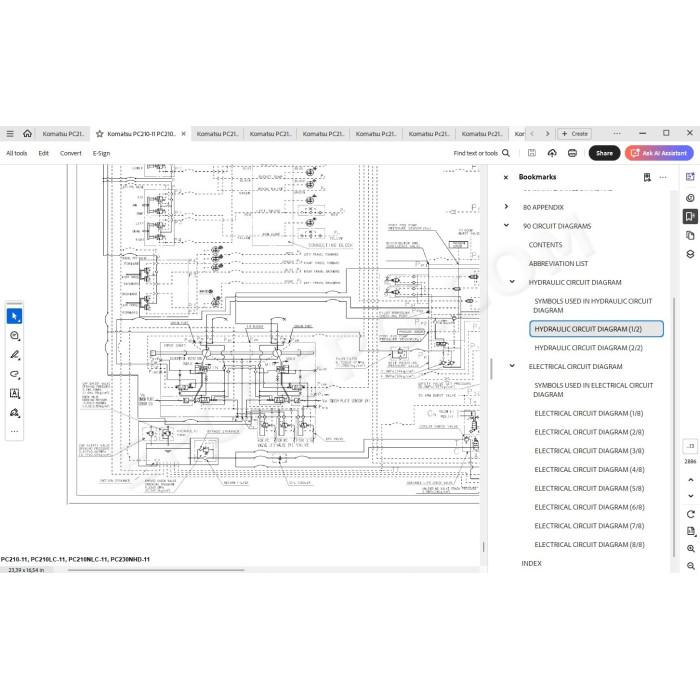700x700 pixels.
Task: Open the AI assistant side panel icon
Action: click(x=690, y=177)
